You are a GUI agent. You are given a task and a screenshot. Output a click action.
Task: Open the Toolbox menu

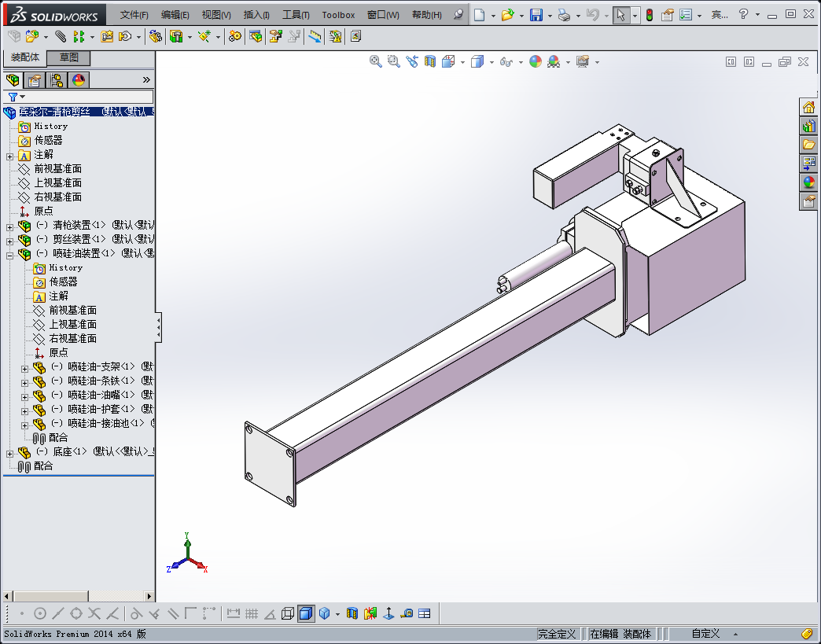point(338,15)
